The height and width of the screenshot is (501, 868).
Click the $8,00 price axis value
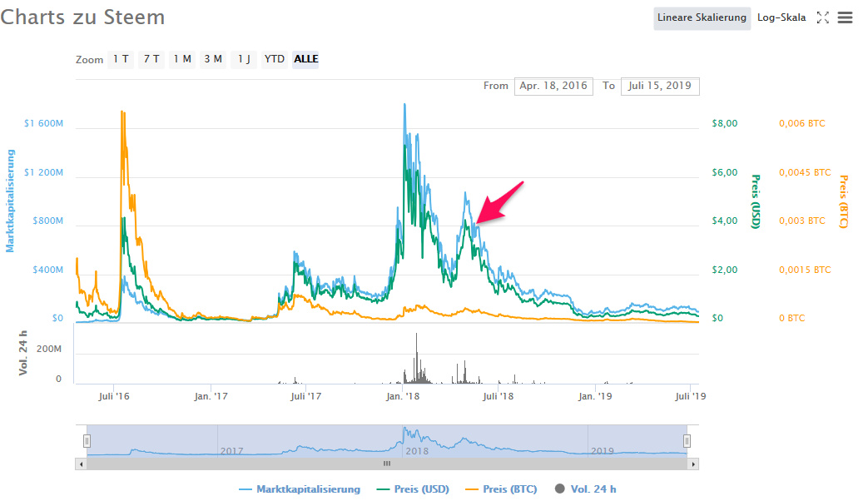[725, 123]
